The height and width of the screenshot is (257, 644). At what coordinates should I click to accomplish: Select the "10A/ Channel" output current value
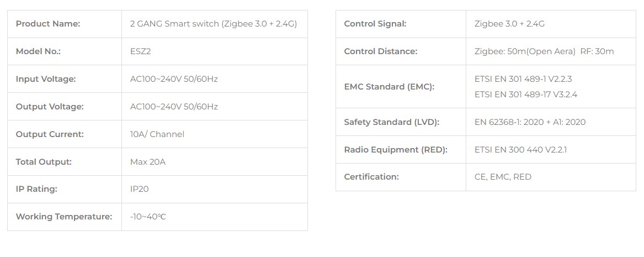[157, 134]
